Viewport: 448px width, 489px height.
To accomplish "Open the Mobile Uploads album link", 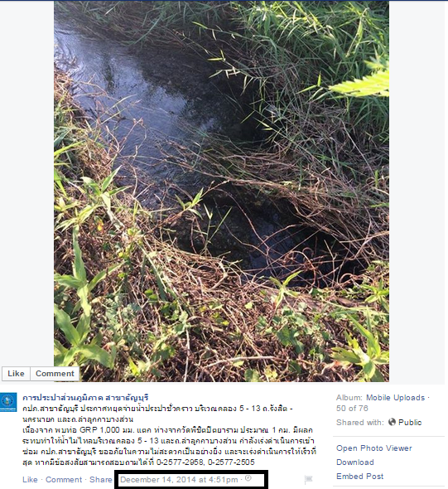I will 395,398.
